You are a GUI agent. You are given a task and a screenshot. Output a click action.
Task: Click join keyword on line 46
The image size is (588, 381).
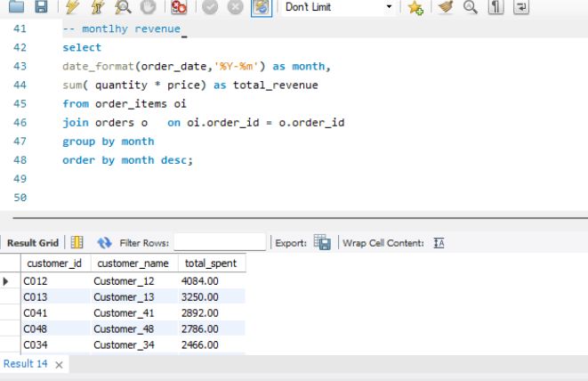click(76, 123)
